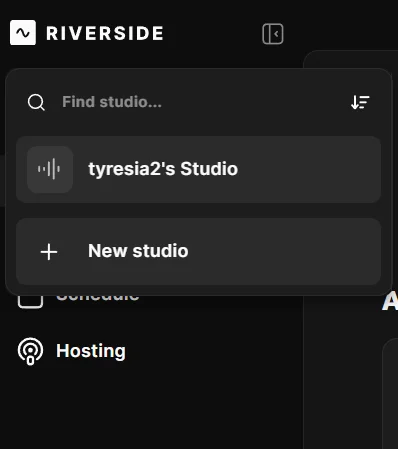Click the Hosting podcast broadcast icon
Image resolution: width=398 pixels, height=449 pixels.
point(30,351)
